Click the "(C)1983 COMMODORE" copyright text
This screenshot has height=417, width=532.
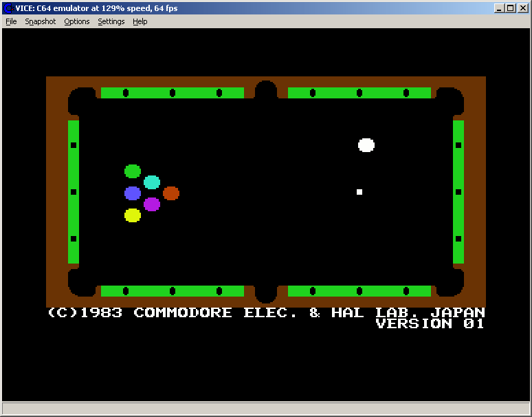click(x=140, y=312)
